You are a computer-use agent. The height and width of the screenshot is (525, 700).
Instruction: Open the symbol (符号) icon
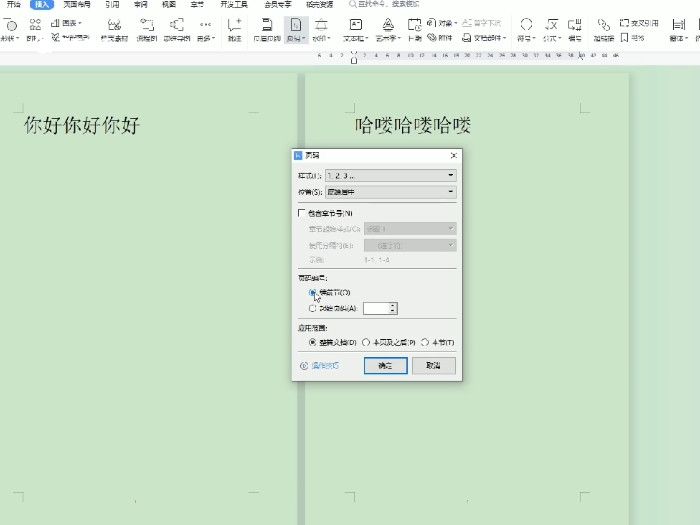click(x=526, y=25)
